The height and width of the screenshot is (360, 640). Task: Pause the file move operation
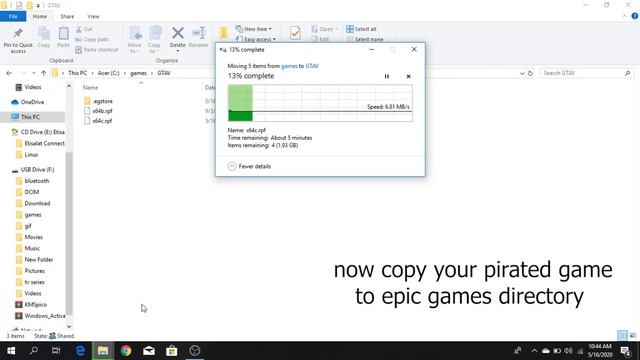[x=387, y=76]
